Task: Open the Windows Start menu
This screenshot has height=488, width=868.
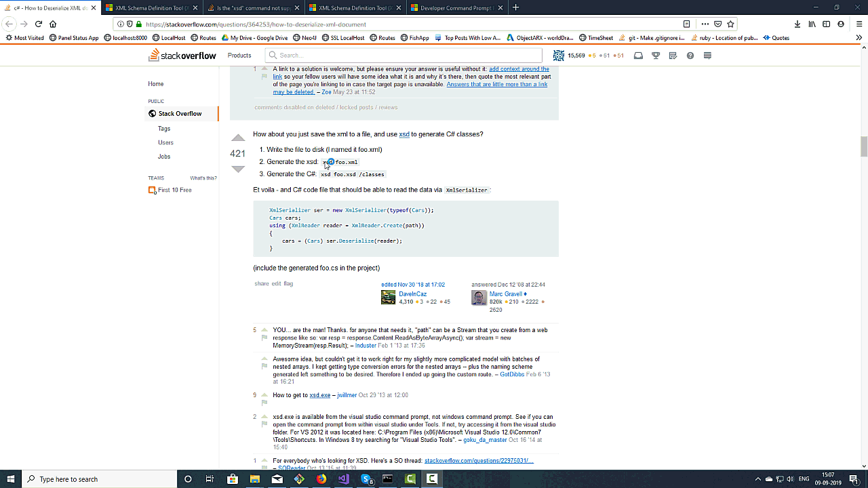Action: click(x=11, y=479)
